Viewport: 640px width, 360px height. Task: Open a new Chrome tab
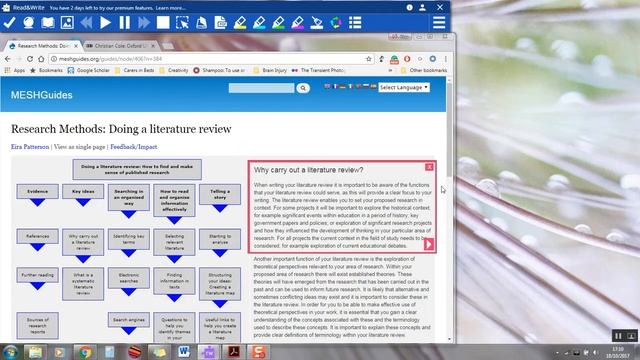point(168,46)
